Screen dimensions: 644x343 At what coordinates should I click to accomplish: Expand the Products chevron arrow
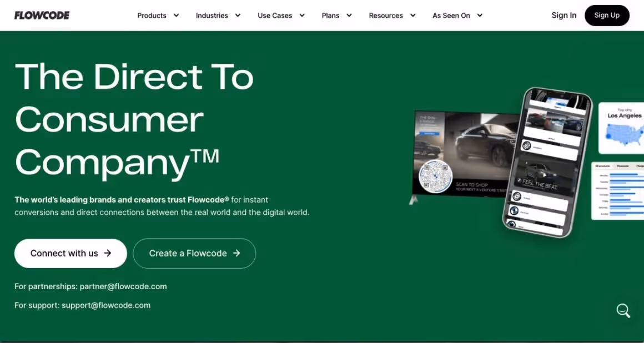(176, 16)
